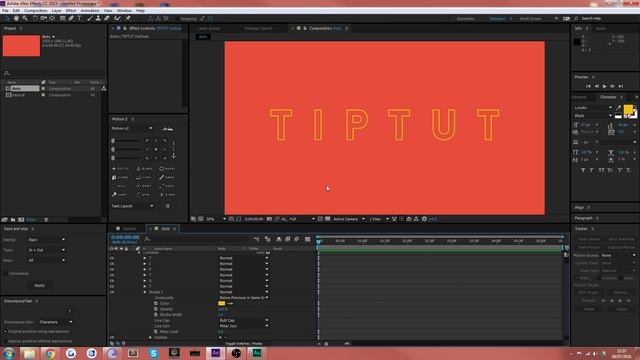Open Easing dropdown set to Expo
The width and height of the screenshot is (640, 360).
(x=47, y=240)
